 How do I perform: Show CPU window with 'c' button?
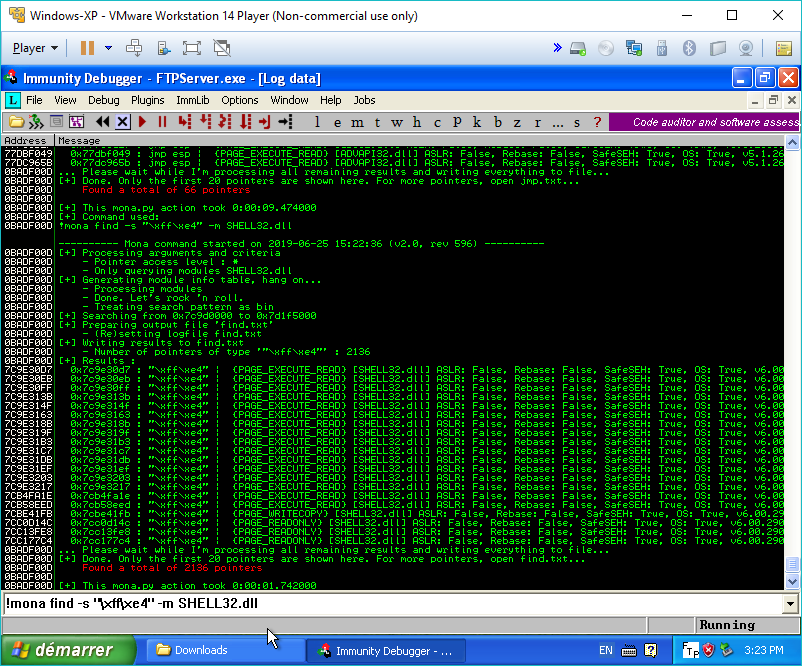click(x=436, y=122)
